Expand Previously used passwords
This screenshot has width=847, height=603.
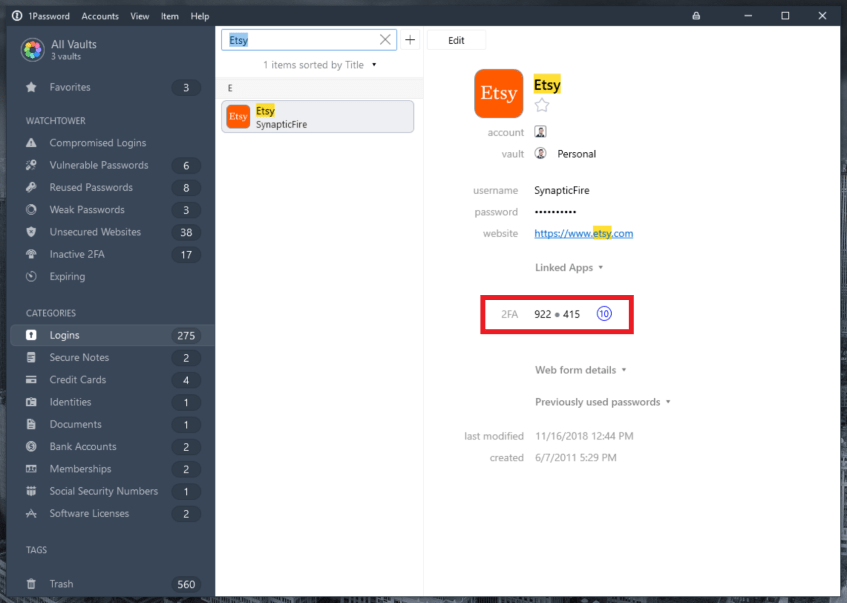point(602,402)
